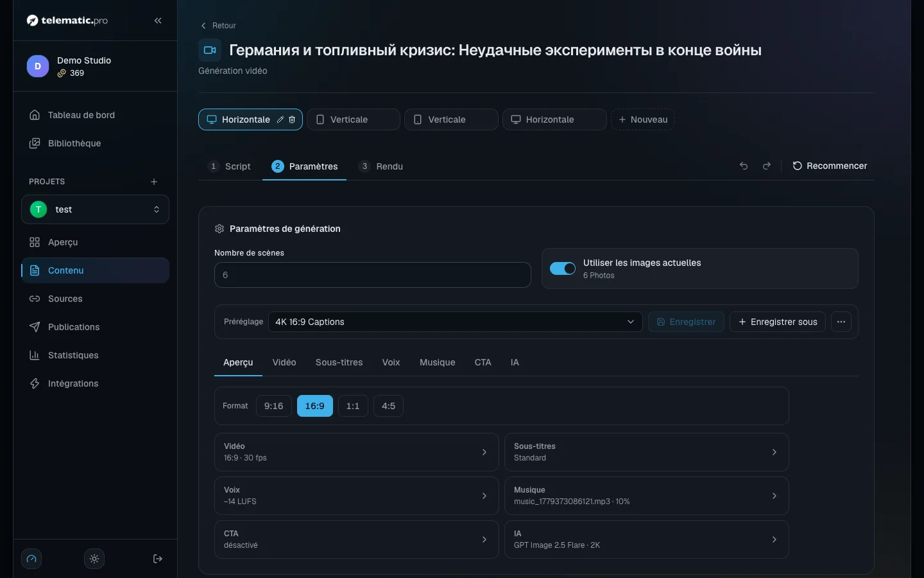Click the Demo Studio avatar

38,66
